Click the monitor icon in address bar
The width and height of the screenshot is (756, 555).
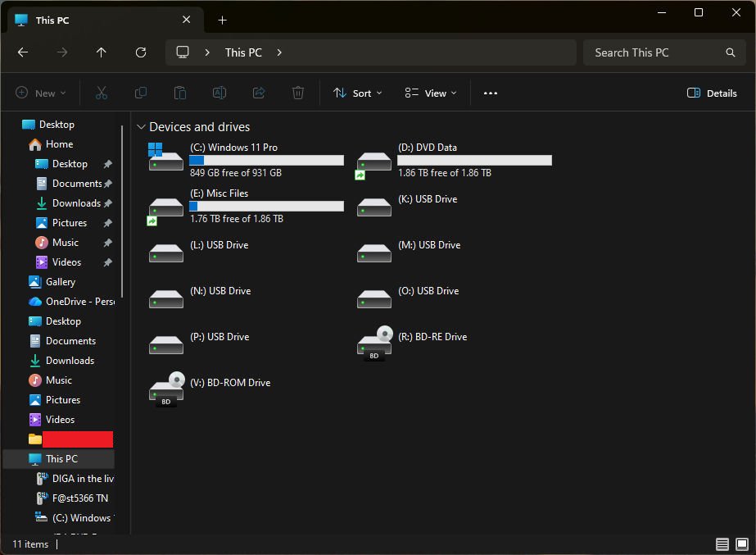183,52
